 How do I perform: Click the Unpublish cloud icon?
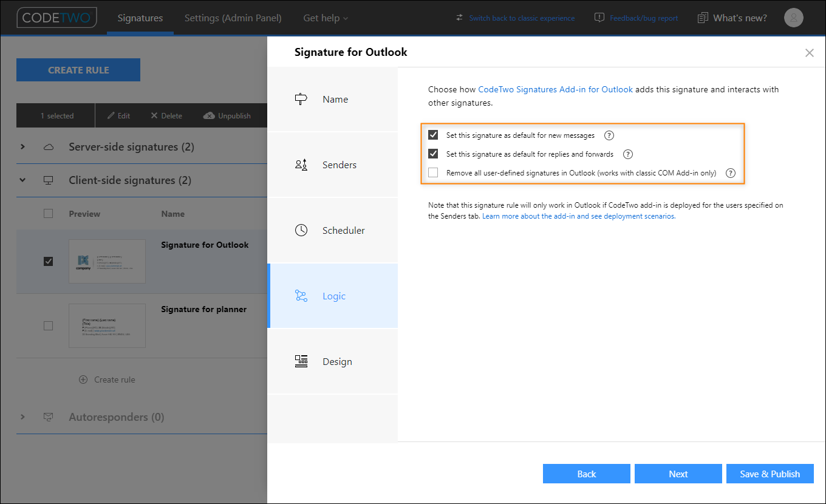click(x=209, y=115)
